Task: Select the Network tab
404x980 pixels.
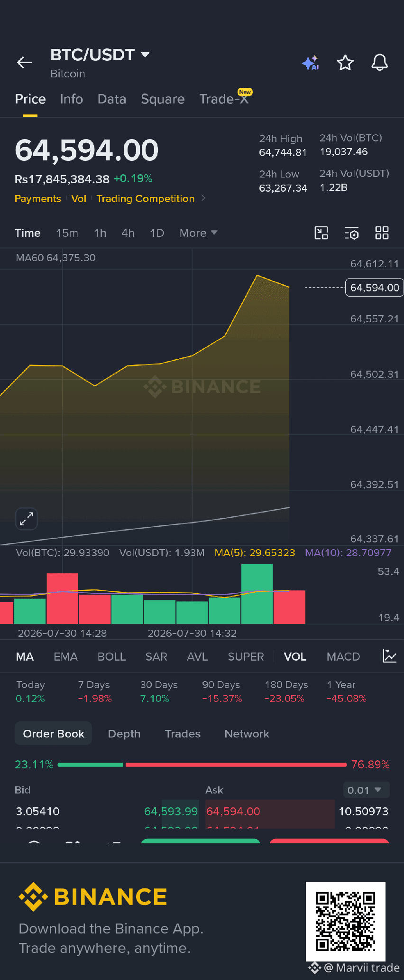Action: 247,734
